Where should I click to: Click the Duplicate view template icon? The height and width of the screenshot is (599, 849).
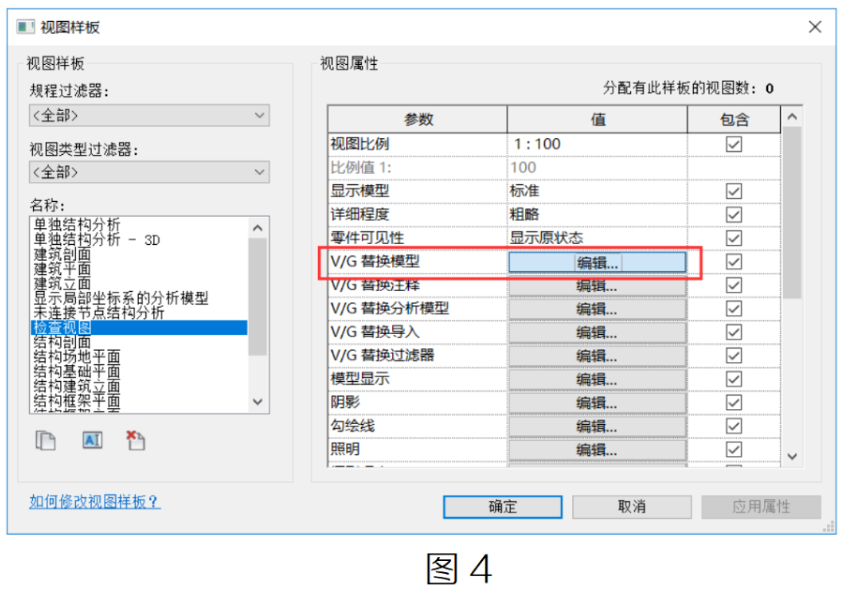pyautogui.click(x=45, y=440)
